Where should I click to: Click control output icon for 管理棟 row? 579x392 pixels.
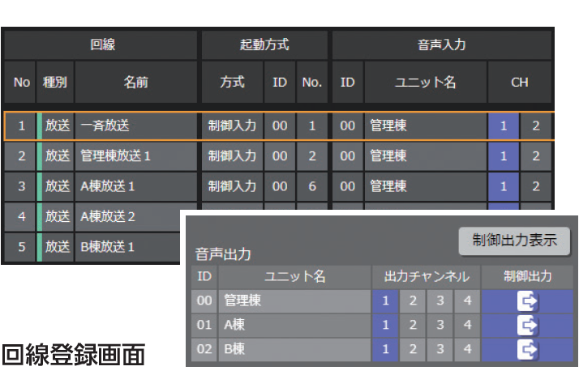[527, 301]
